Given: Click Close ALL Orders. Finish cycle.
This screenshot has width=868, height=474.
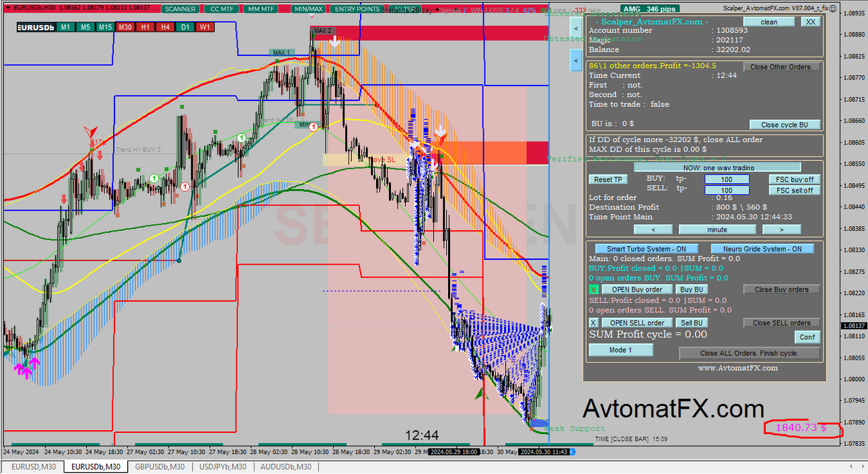Looking at the screenshot, I should pyautogui.click(x=750, y=353).
